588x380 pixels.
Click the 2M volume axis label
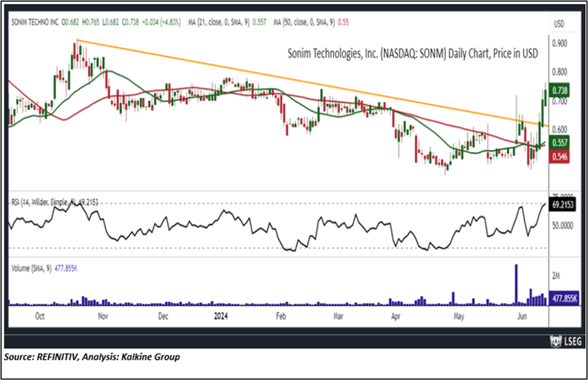pos(556,276)
